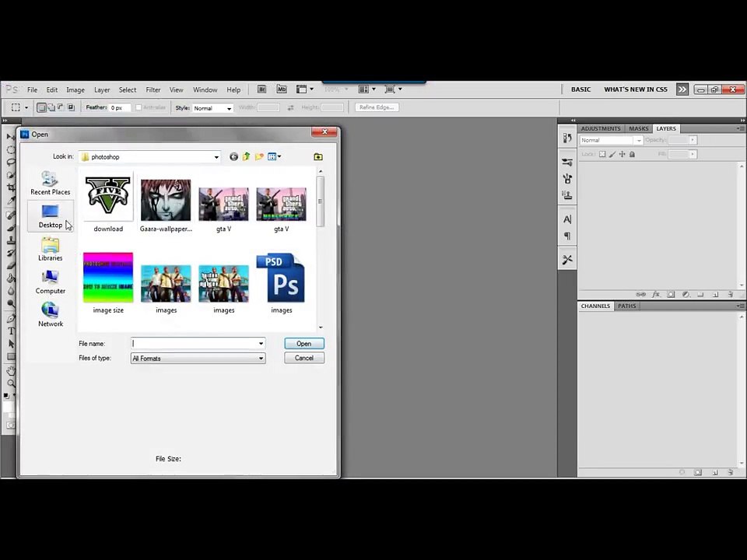Toggle Lock position icon
The image size is (747, 560).
(622, 154)
